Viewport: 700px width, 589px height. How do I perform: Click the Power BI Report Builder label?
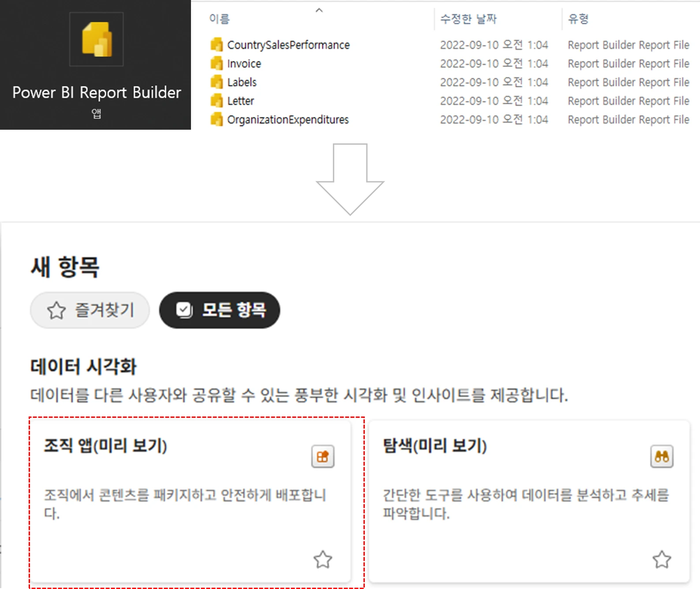click(x=97, y=93)
